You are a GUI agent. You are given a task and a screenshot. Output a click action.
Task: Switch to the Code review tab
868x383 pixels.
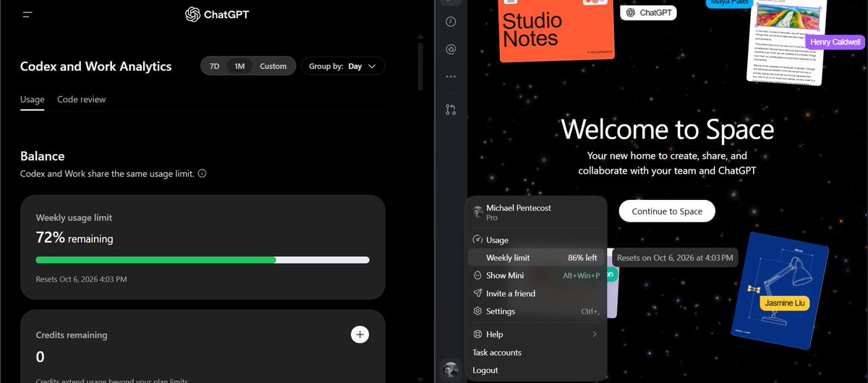click(x=82, y=99)
